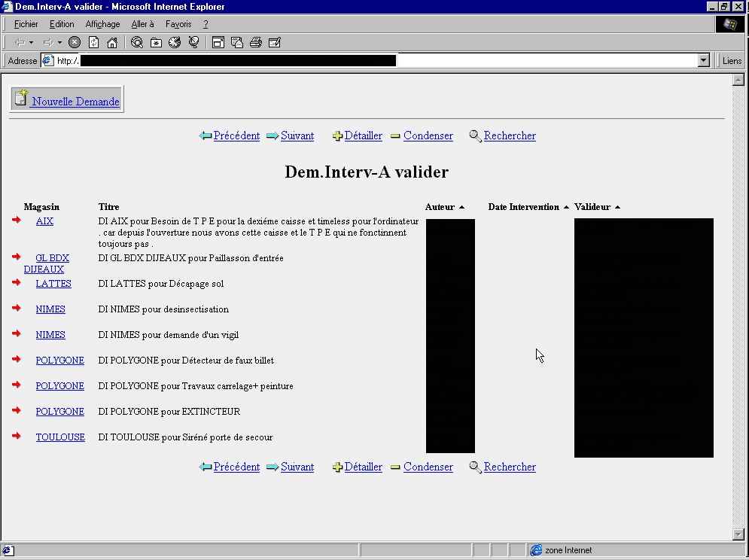Sort by Date Intervention using its arrow

[566, 208]
